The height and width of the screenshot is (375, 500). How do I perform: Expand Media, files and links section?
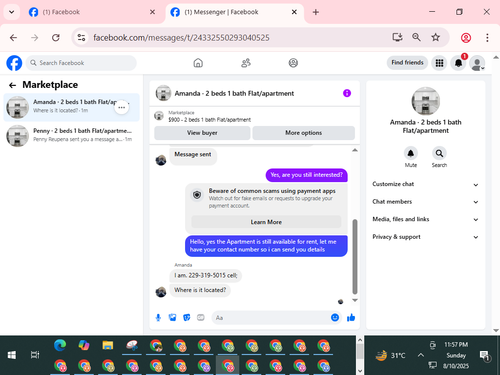(x=425, y=219)
